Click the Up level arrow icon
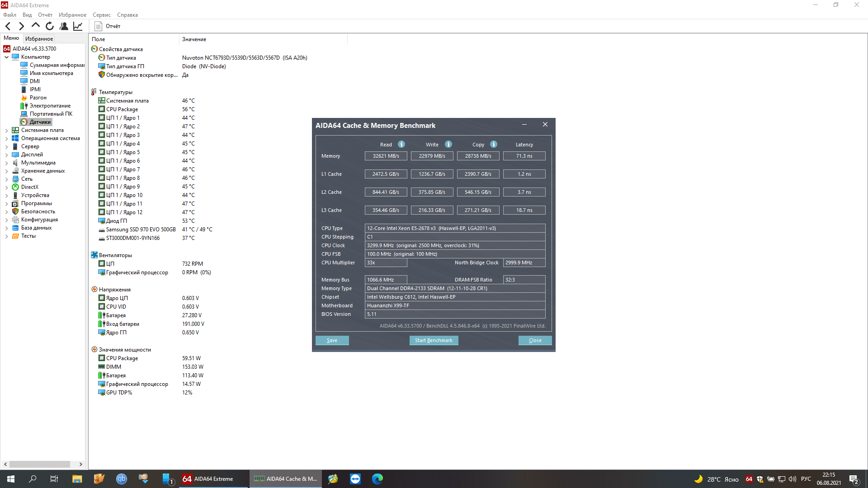This screenshot has width=868, height=488. (x=35, y=26)
